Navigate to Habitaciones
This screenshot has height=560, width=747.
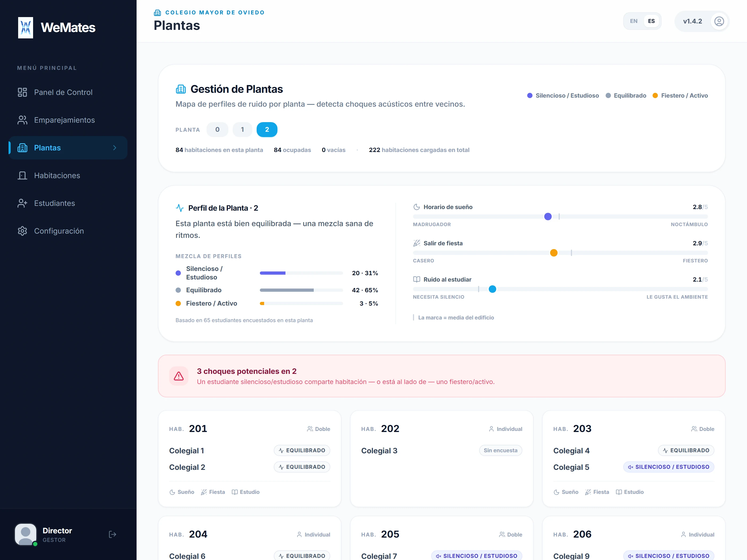[68, 175]
